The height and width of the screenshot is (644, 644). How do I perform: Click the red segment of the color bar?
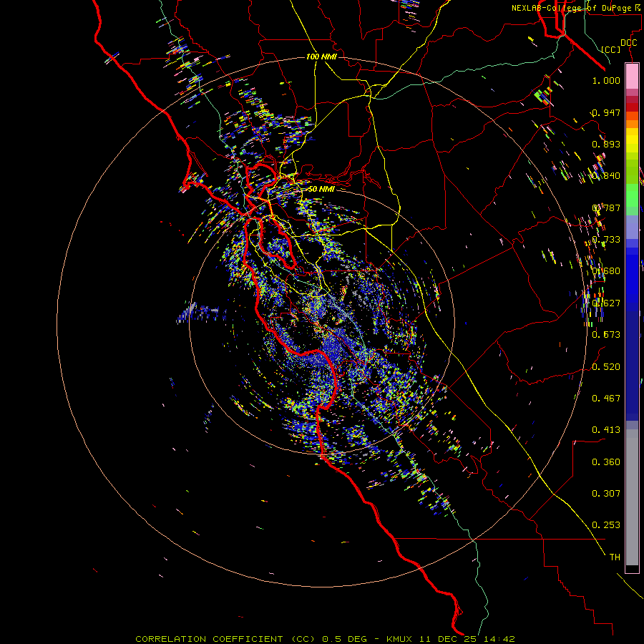coord(632,107)
